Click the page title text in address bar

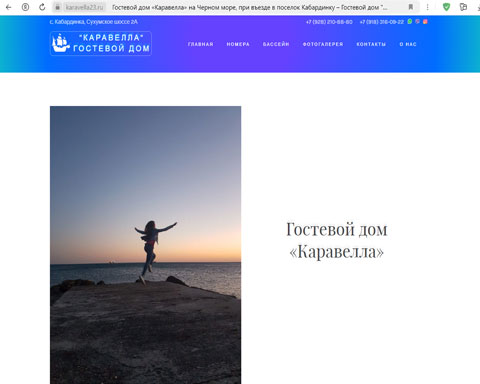[250, 7]
